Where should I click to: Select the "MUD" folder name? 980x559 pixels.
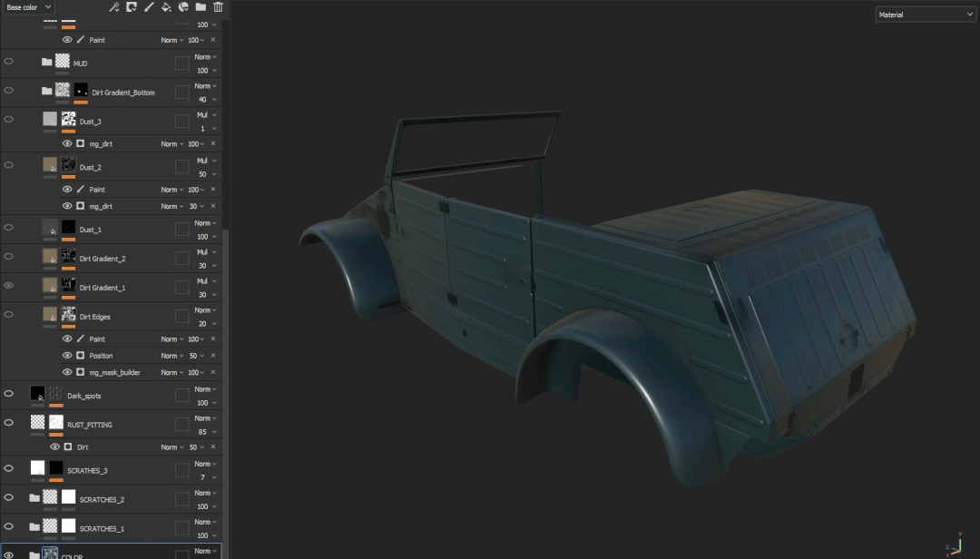coord(81,64)
